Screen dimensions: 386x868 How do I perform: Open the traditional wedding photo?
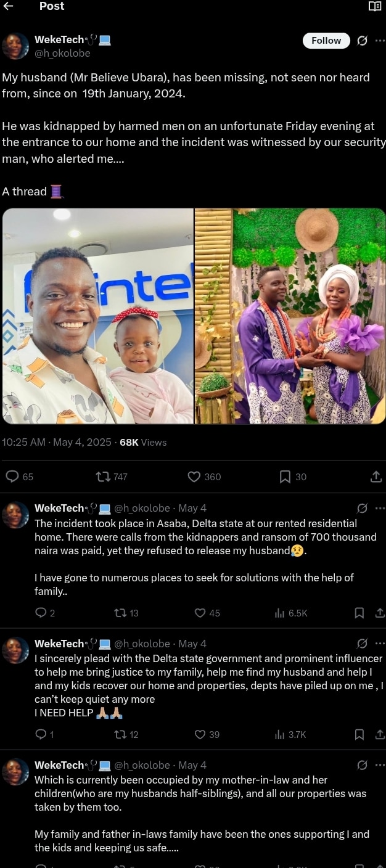tap(290, 316)
